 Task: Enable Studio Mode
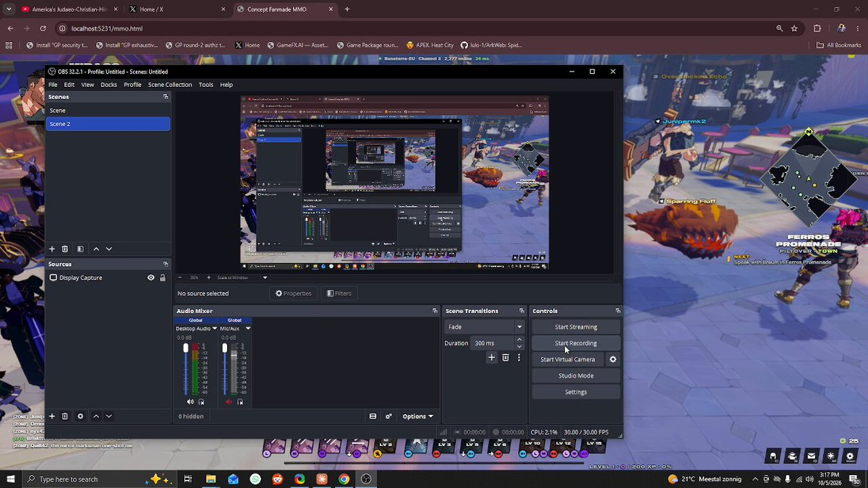[576, 376]
